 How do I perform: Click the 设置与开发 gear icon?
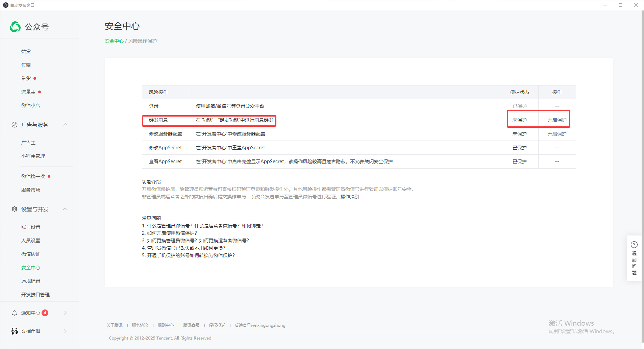tap(15, 209)
